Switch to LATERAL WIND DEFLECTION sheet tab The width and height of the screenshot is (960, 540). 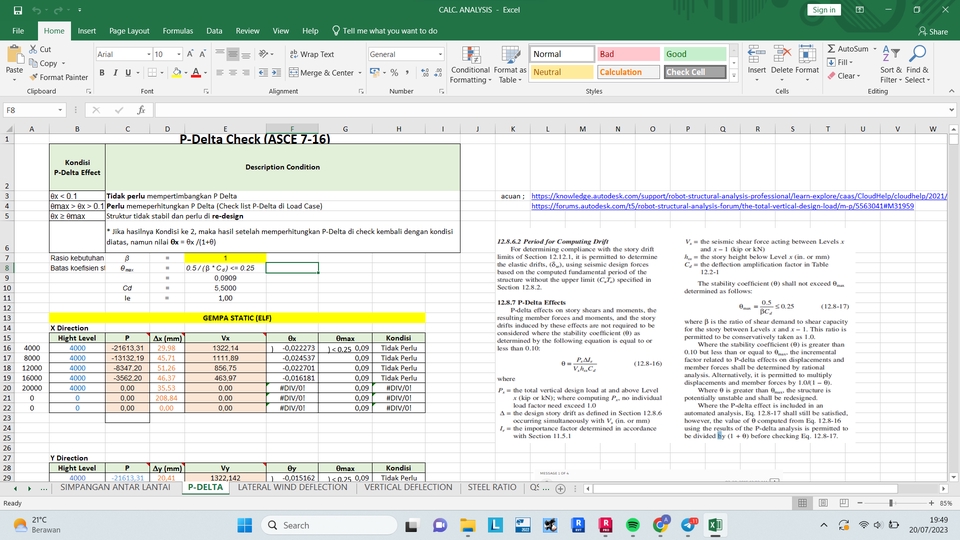tap(292, 488)
